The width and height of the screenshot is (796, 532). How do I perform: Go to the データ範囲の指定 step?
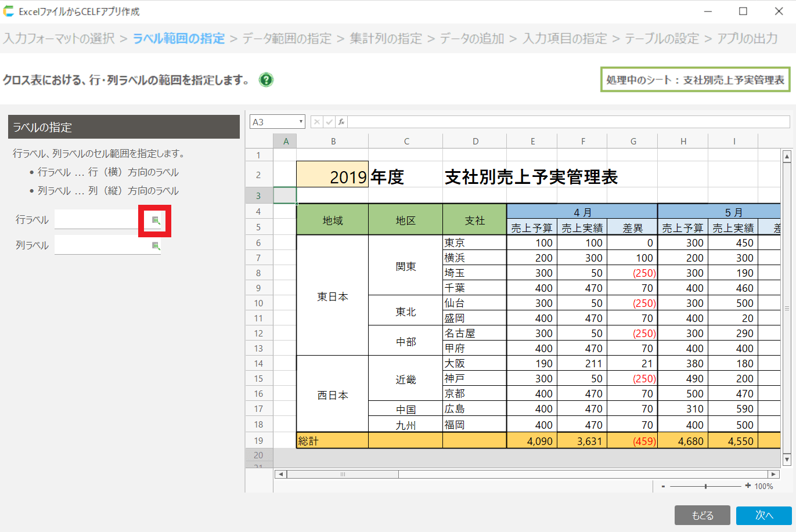[x=287, y=39]
